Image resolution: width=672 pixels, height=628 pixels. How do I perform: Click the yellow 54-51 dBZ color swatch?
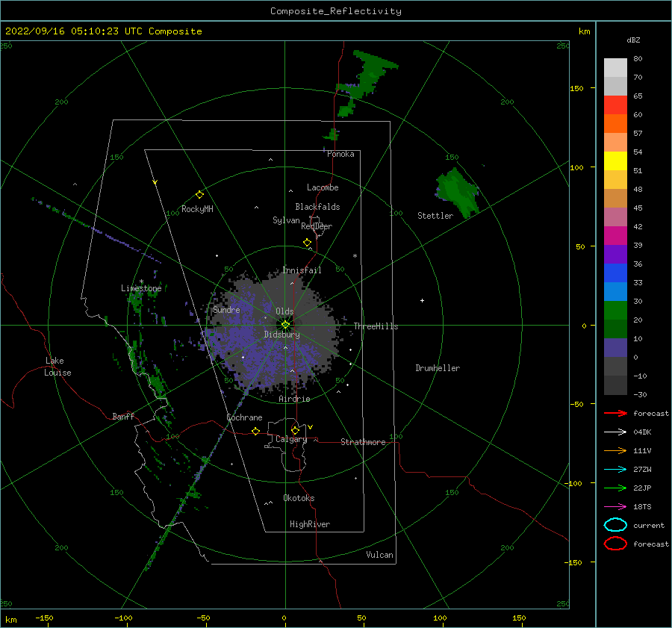[615, 161]
